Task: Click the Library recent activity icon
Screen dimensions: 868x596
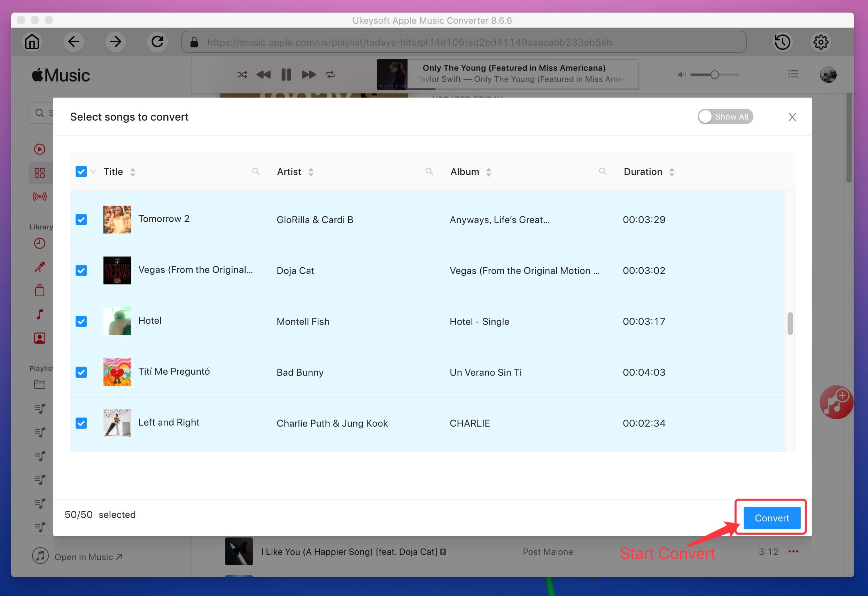Action: pos(39,244)
